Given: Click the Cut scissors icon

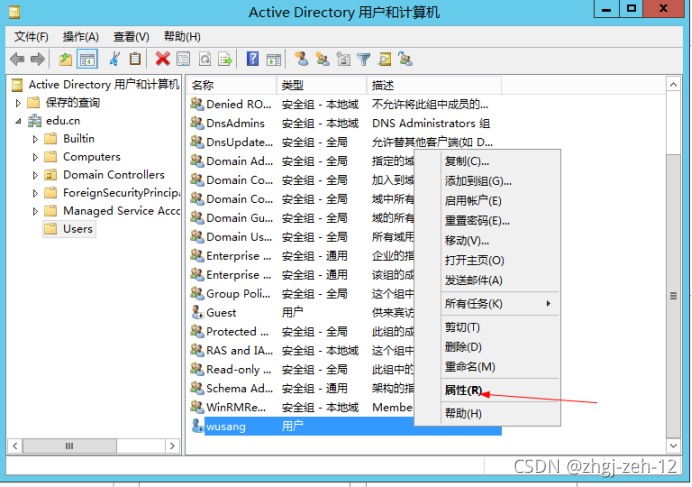Looking at the screenshot, I should [115, 59].
